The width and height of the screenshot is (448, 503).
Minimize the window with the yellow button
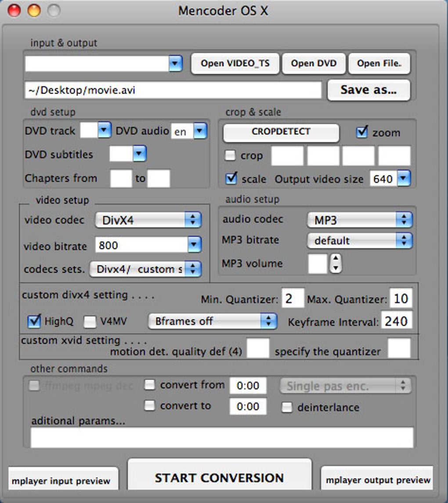pos(34,11)
